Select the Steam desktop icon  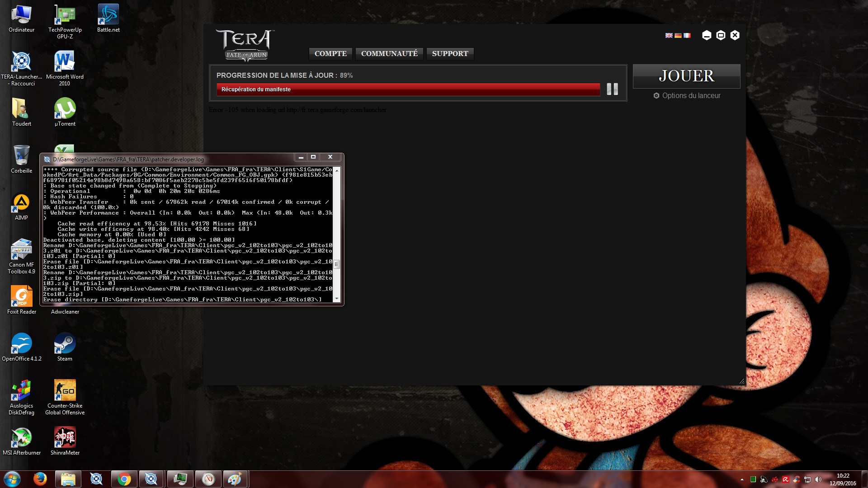tap(65, 348)
